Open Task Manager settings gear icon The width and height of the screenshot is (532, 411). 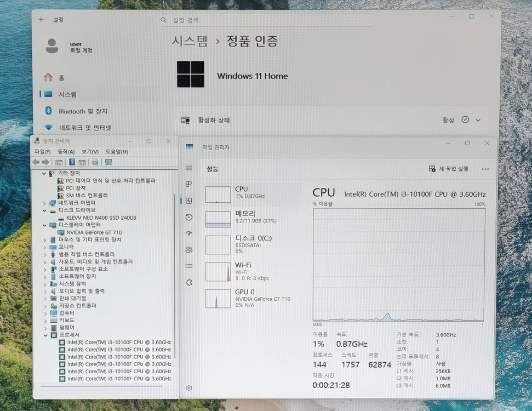point(189,388)
